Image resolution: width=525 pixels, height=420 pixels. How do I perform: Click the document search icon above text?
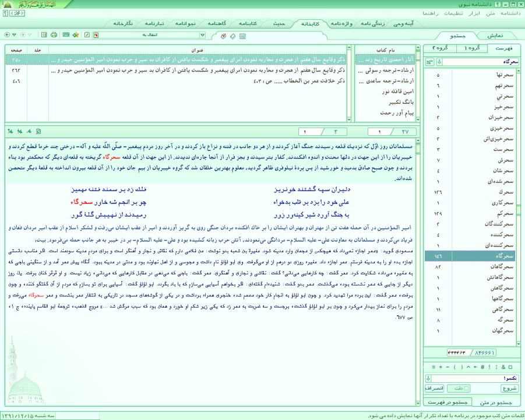click(38, 132)
